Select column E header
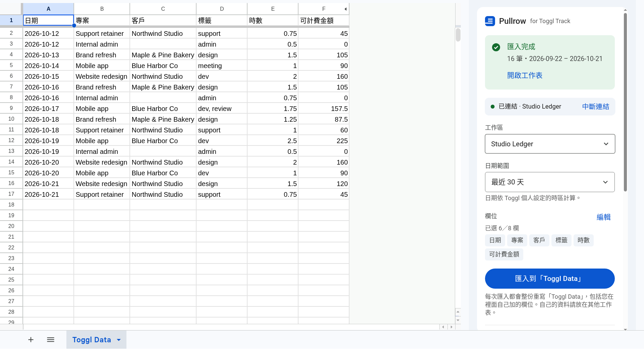644x349 pixels. tap(273, 9)
